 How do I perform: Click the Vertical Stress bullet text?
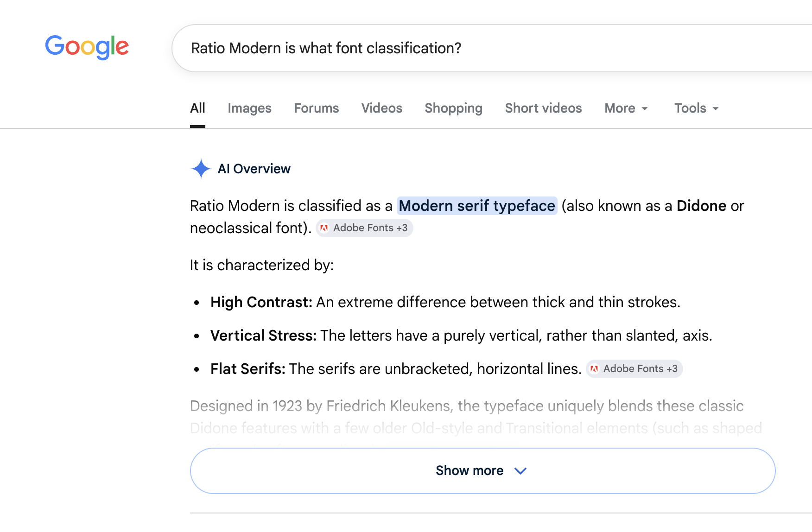pyautogui.click(x=461, y=336)
